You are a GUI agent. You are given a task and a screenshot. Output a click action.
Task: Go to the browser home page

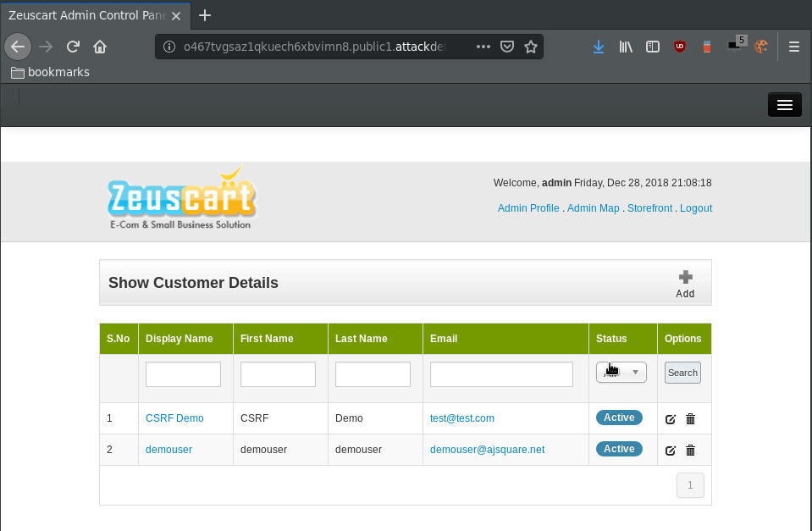pos(100,47)
